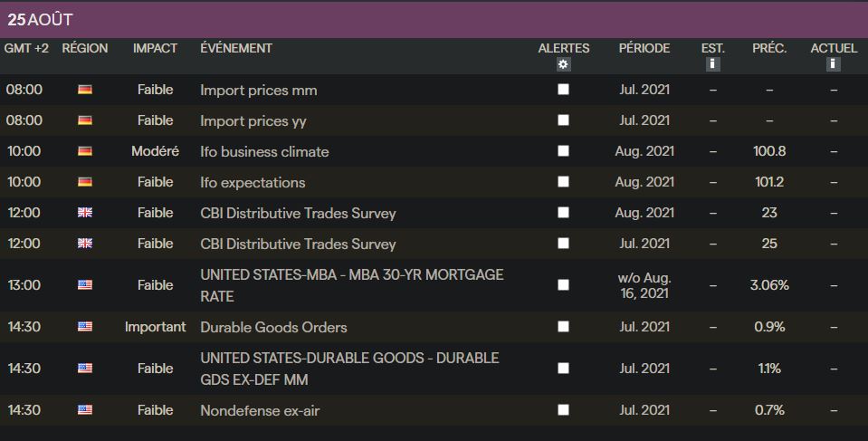Image resolution: width=868 pixels, height=441 pixels.
Task: Select the UNITED STATES-MBA mortgage rate row
Action: coord(351,285)
